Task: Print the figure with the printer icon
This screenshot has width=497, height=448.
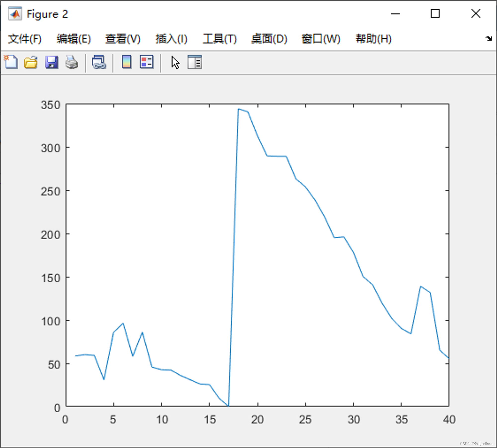Action: point(72,62)
